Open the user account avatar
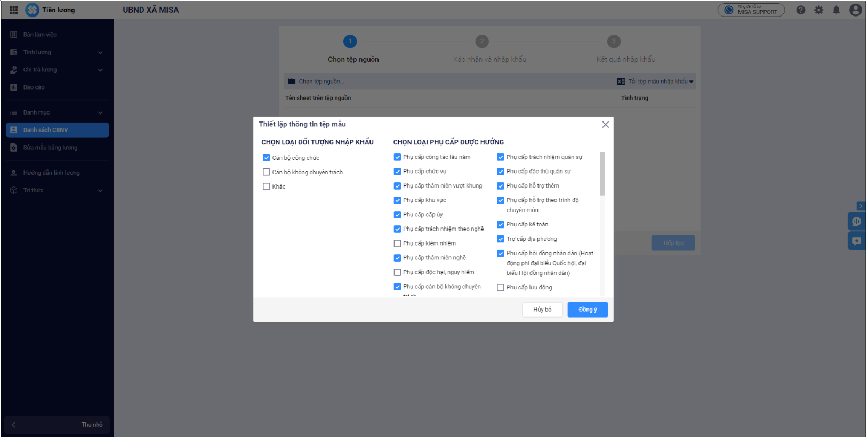 856,10
